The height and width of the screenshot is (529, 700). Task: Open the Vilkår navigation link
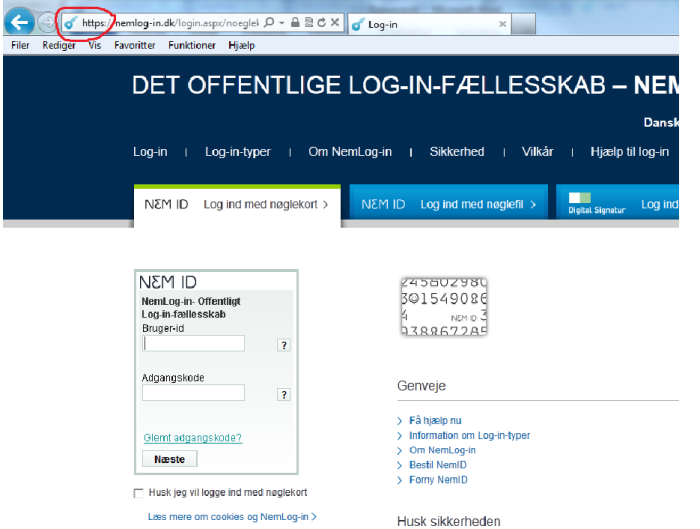pos(538,152)
